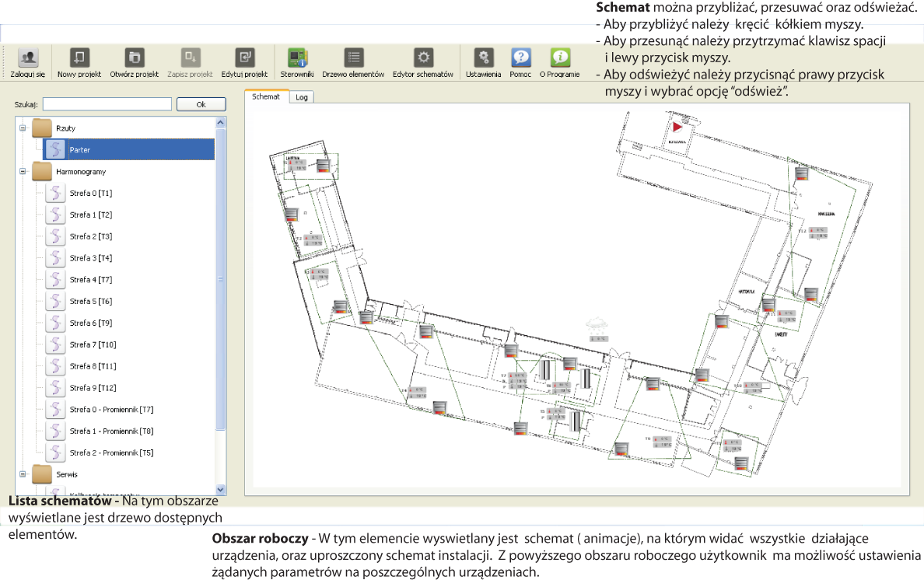
Task: Click the Ok search button
Action: [x=201, y=104]
